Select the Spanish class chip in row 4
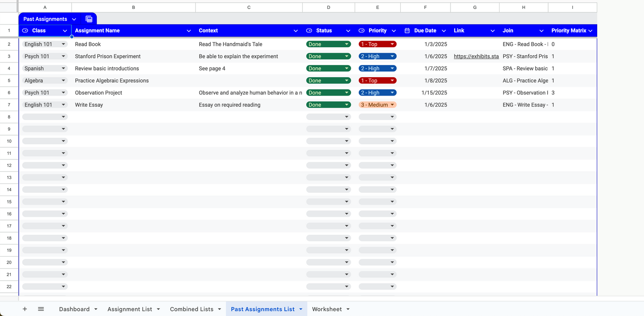644x316 pixels. pos(45,68)
